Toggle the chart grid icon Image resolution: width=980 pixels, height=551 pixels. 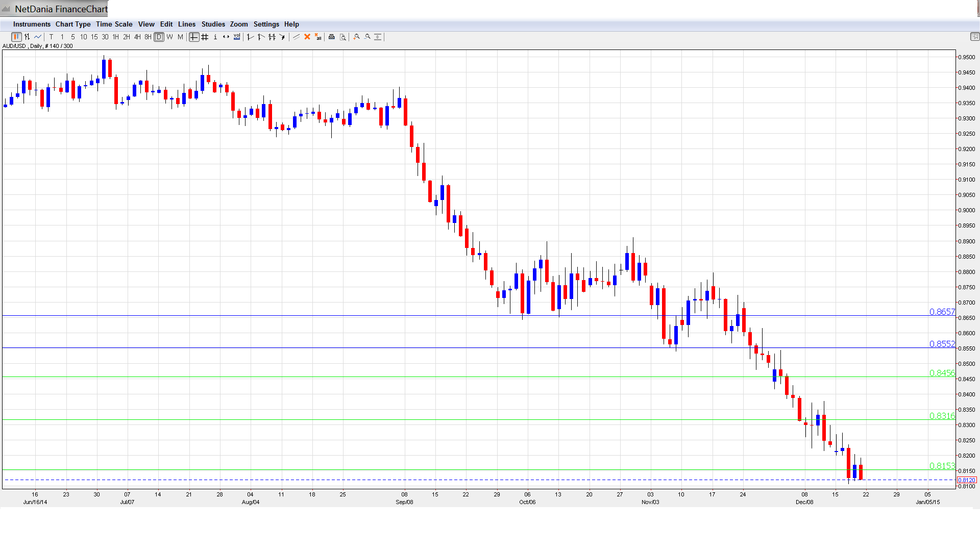coord(205,37)
